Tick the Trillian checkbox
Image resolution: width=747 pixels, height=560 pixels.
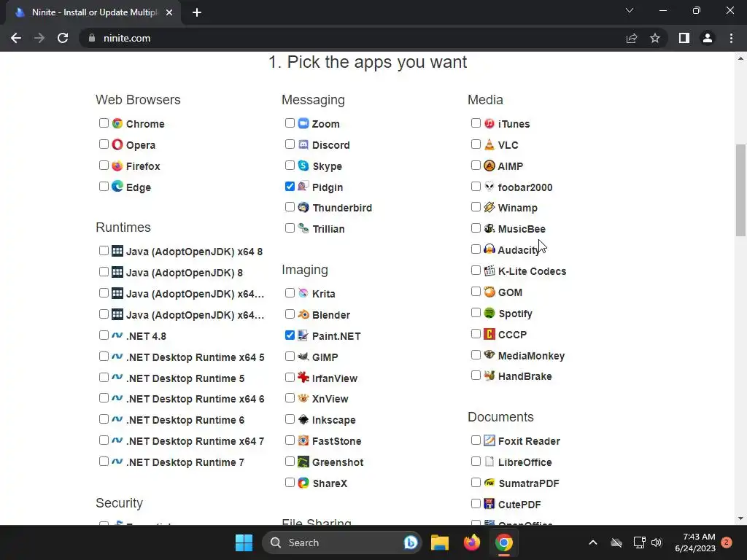click(290, 228)
